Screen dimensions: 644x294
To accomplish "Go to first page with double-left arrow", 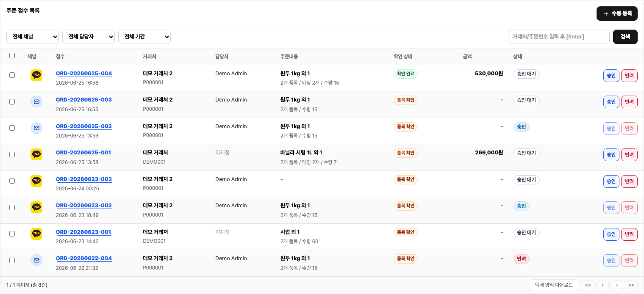I will 588,285.
